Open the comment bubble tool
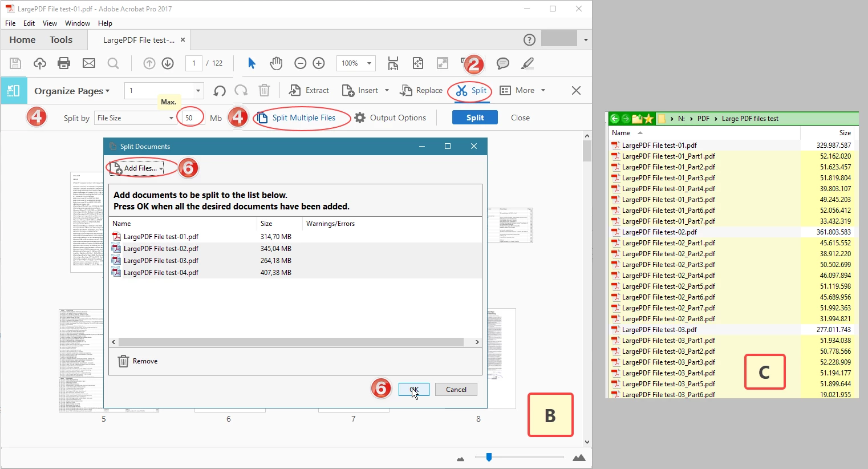The image size is (868, 469). [502, 63]
